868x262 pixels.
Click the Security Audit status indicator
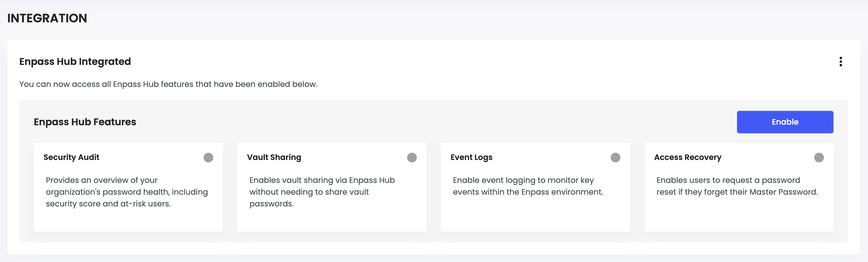(209, 157)
